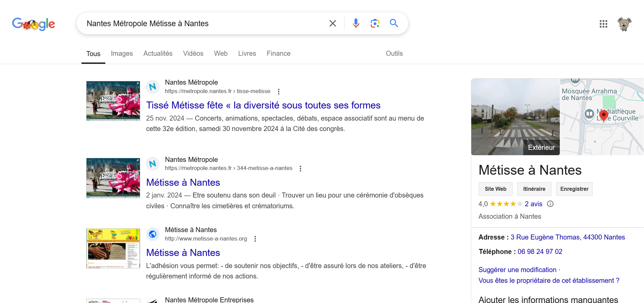This screenshot has width=644, height=303.
Task: Open the Google apps grid
Action: click(x=603, y=24)
